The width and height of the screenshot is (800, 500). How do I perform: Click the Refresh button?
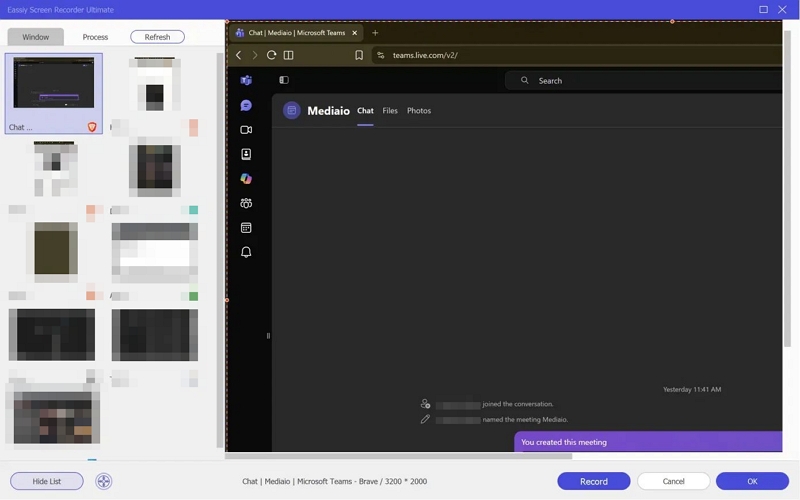[x=157, y=37]
